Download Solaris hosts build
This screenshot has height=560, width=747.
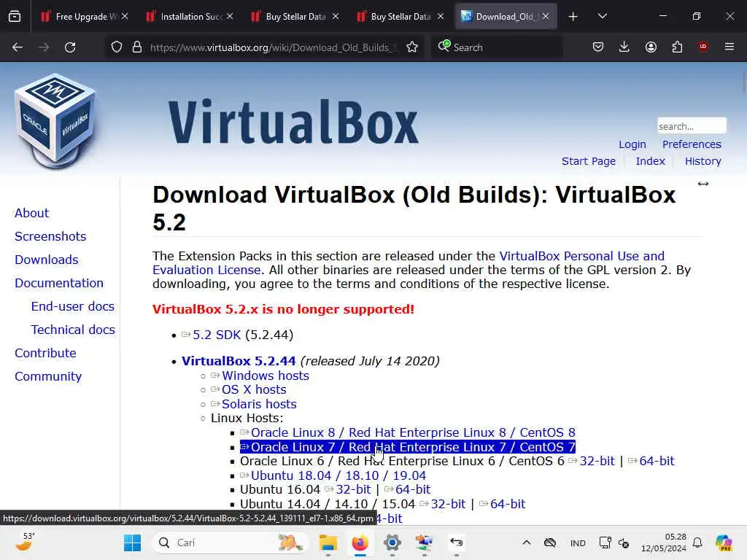point(259,404)
